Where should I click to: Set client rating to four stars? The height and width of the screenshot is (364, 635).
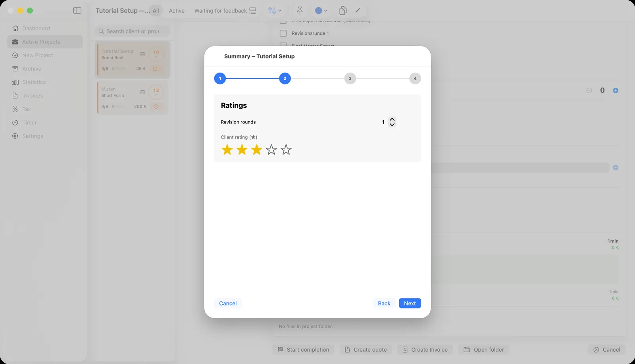(271, 150)
